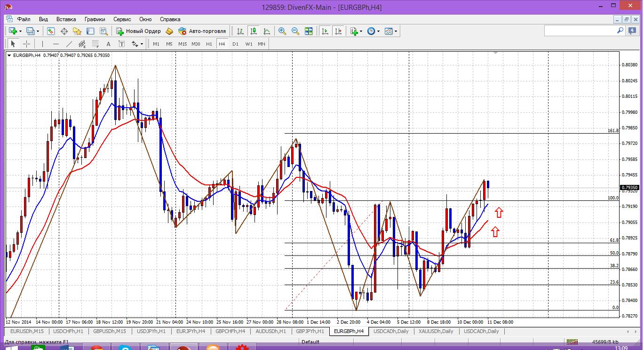This screenshot has width=644, height=350.
Task: Switch to the XAUUSDh,Daily chart tab
Action: coord(435,331)
